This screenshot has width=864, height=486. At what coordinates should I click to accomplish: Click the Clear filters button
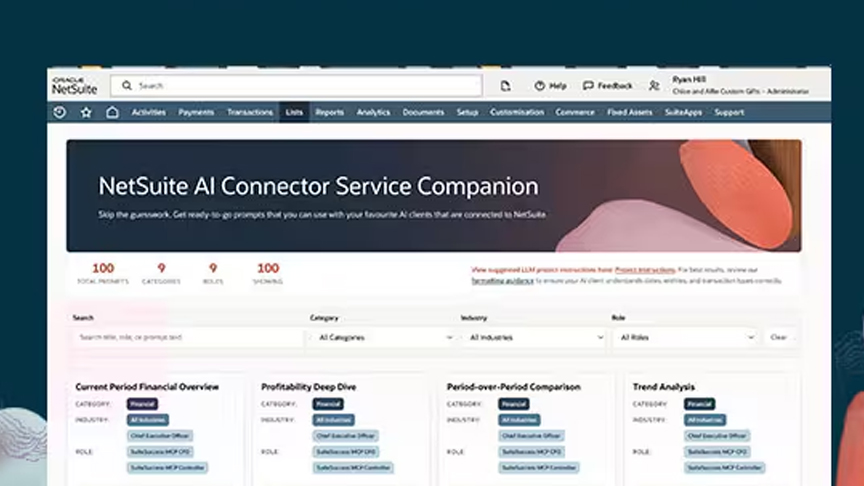[x=779, y=337]
